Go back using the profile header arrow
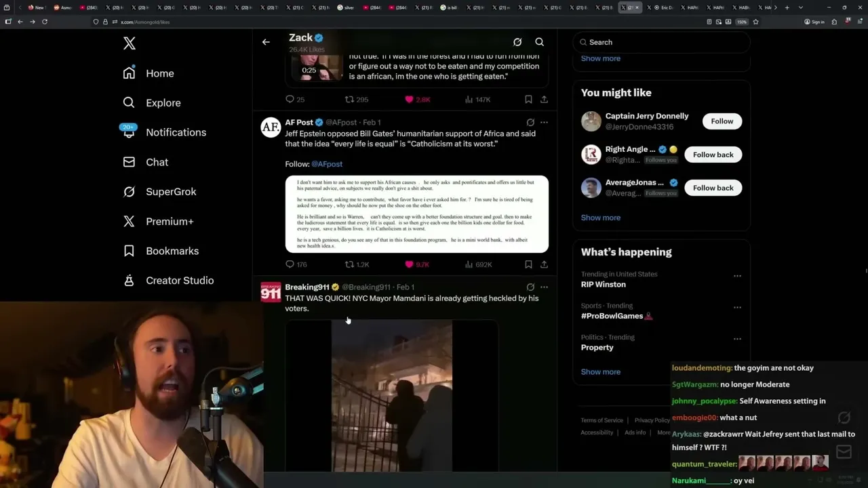868x488 pixels. (266, 42)
